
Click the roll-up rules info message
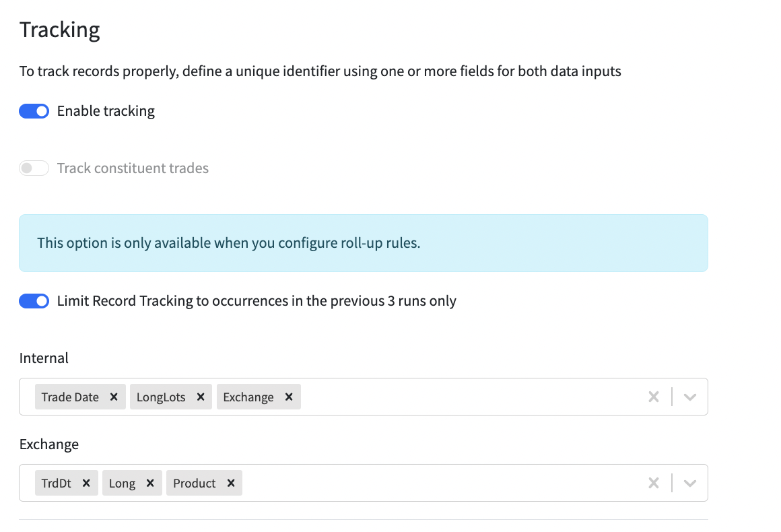[x=364, y=243]
